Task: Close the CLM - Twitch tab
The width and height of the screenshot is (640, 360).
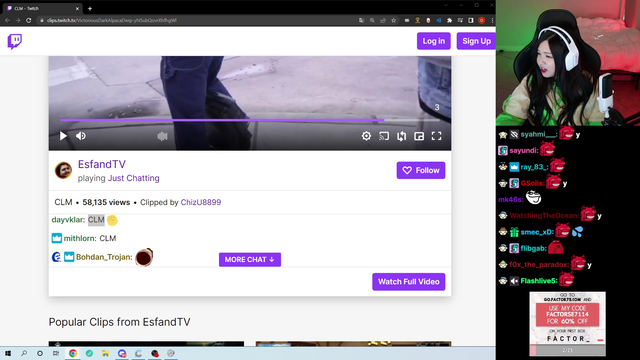Action: 77,8
